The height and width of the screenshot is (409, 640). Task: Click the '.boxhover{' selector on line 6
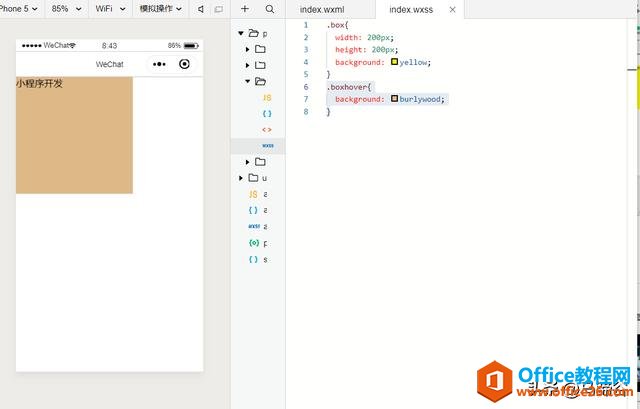pos(349,87)
